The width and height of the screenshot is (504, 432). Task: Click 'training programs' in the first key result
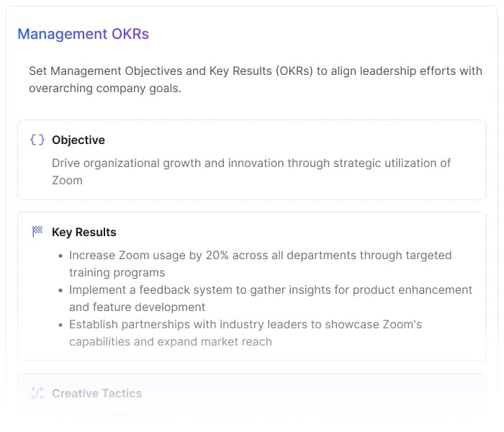point(117,272)
